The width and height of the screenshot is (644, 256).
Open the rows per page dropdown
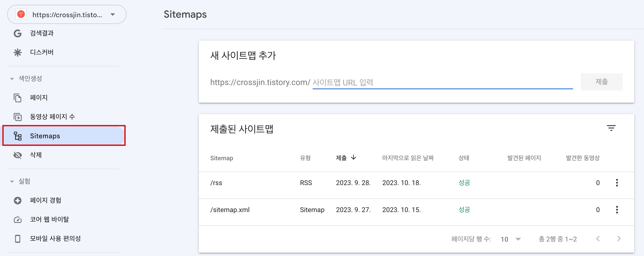[x=511, y=239]
